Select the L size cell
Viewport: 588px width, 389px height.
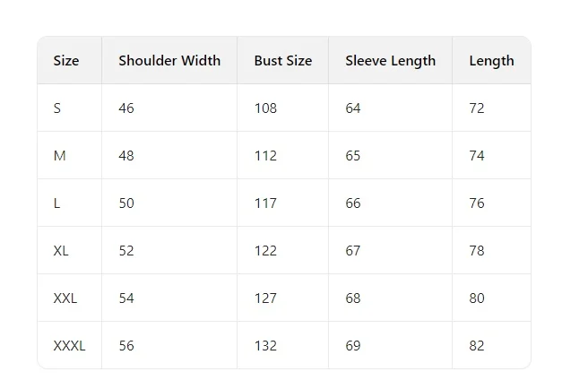[57, 203]
